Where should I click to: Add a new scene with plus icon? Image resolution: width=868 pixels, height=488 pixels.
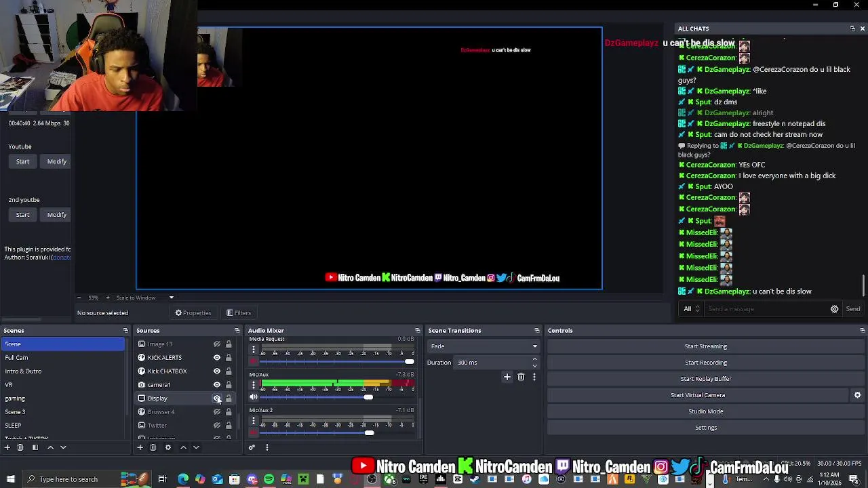click(x=7, y=447)
